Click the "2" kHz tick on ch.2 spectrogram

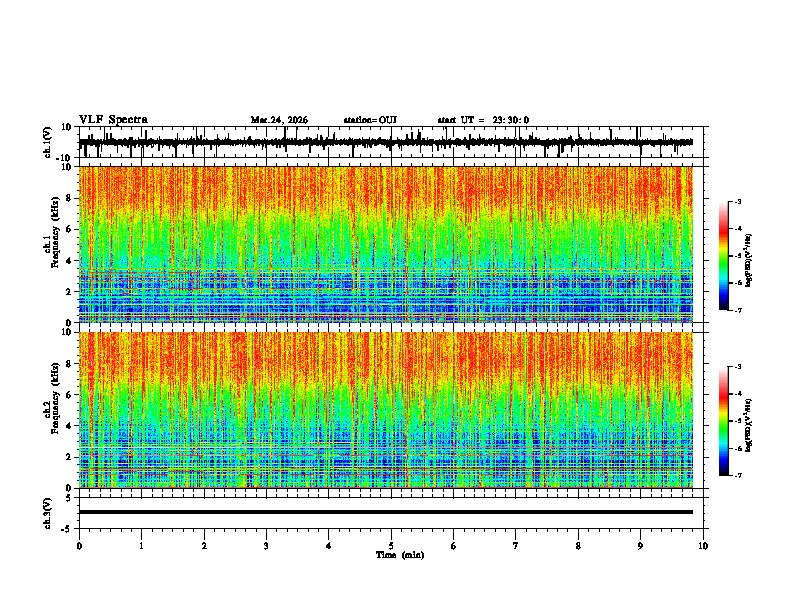[69, 457]
